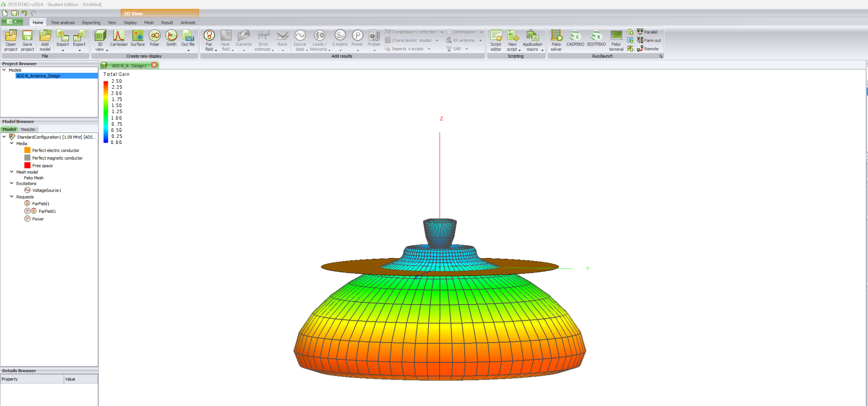Open the Optimisation dropdown
Image resolution: width=868 pixels, height=406 pixels.
(481, 32)
